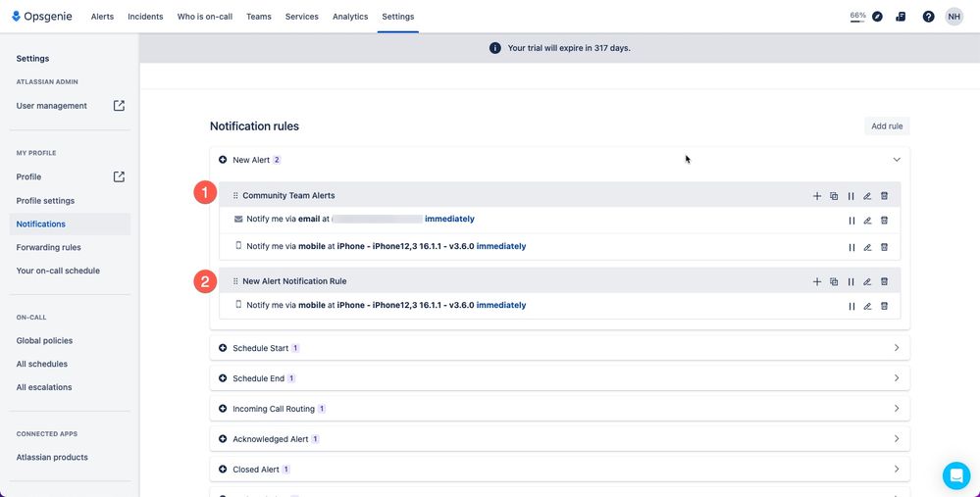
Task: Delete Community Team Alerts mobile step
Action: [885, 247]
